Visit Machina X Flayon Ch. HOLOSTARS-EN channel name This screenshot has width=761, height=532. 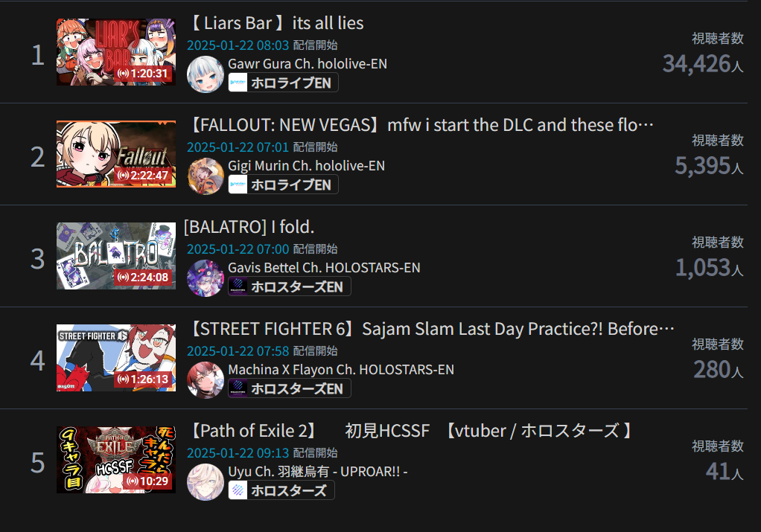341,370
